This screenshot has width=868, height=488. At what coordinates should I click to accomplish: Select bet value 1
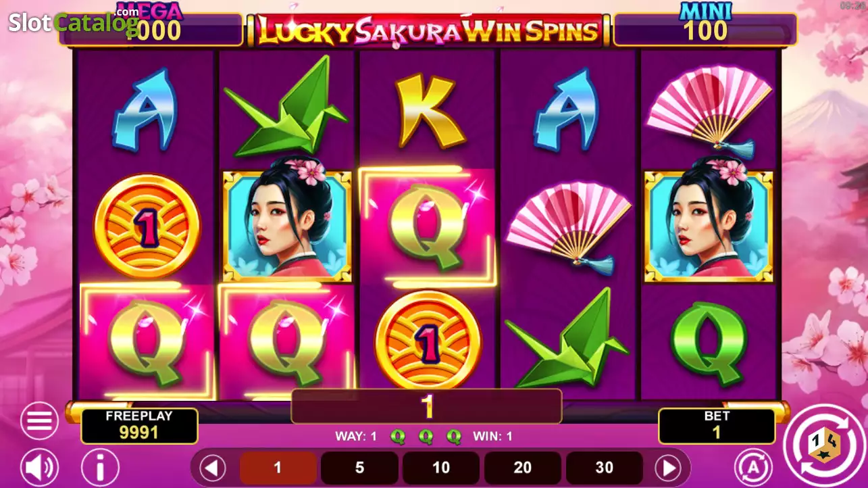[x=278, y=468]
